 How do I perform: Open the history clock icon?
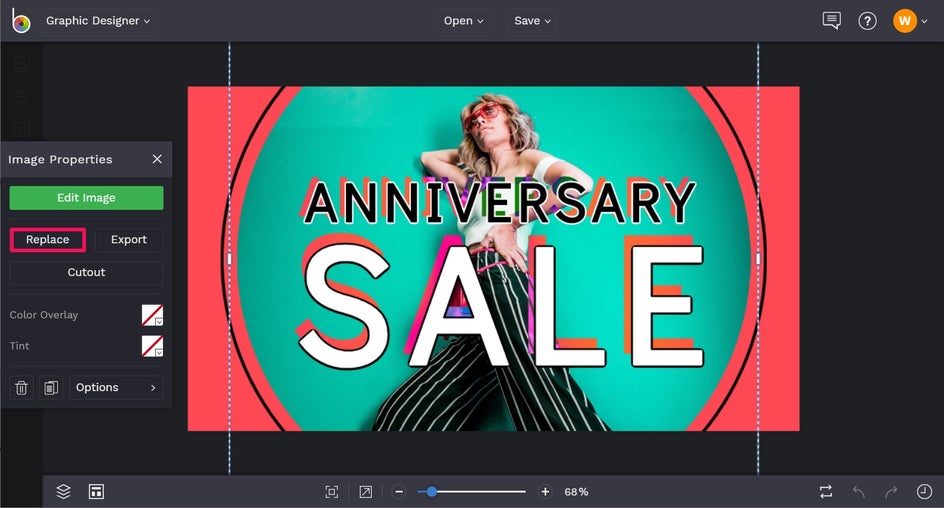[924, 492]
